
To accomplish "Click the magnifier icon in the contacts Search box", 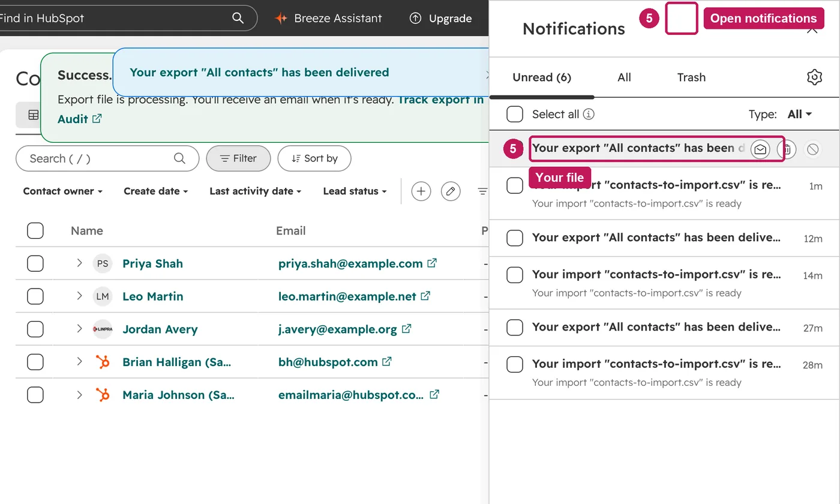I will point(179,158).
